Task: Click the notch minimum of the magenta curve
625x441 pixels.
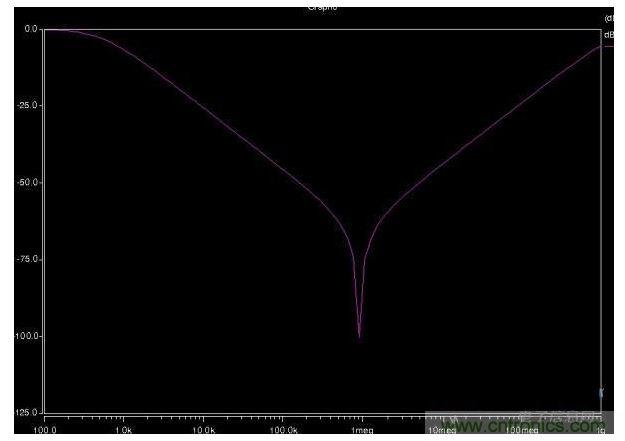Action: [359, 335]
